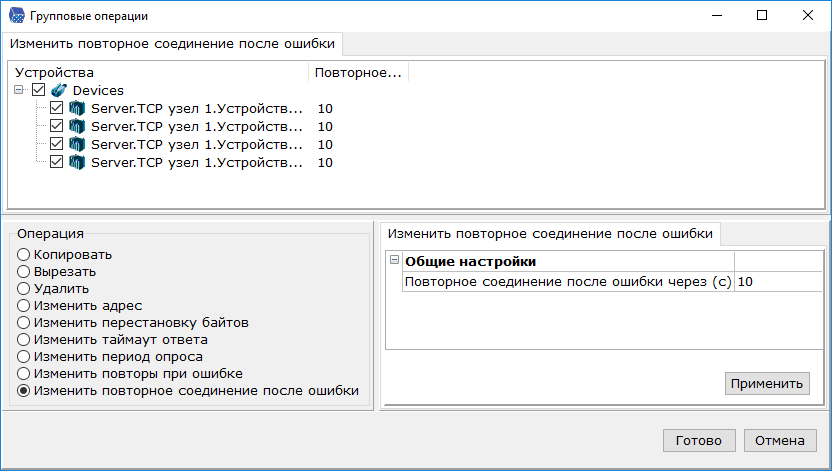
Task: Select the Devices tree label
Action: point(98,91)
